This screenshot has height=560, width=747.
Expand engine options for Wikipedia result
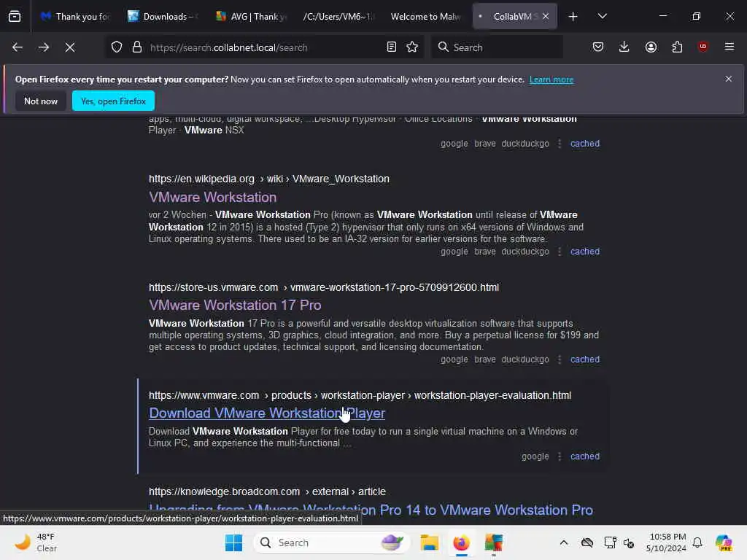(560, 252)
